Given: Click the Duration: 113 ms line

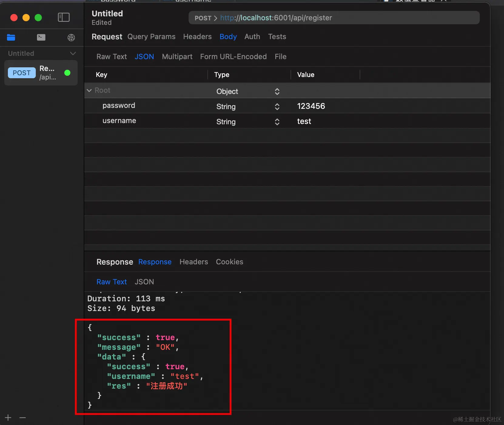Looking at the screenshot, I should 126,299.
